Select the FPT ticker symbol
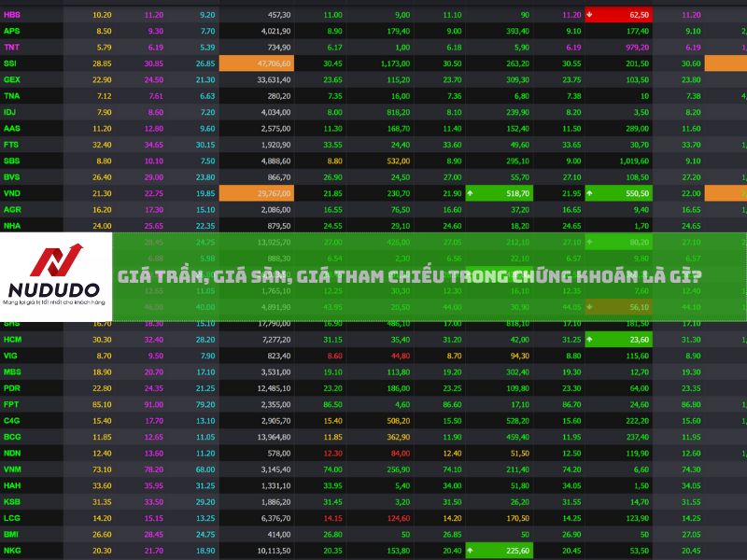This screenshot has width=747, height=560. point(11,404)
